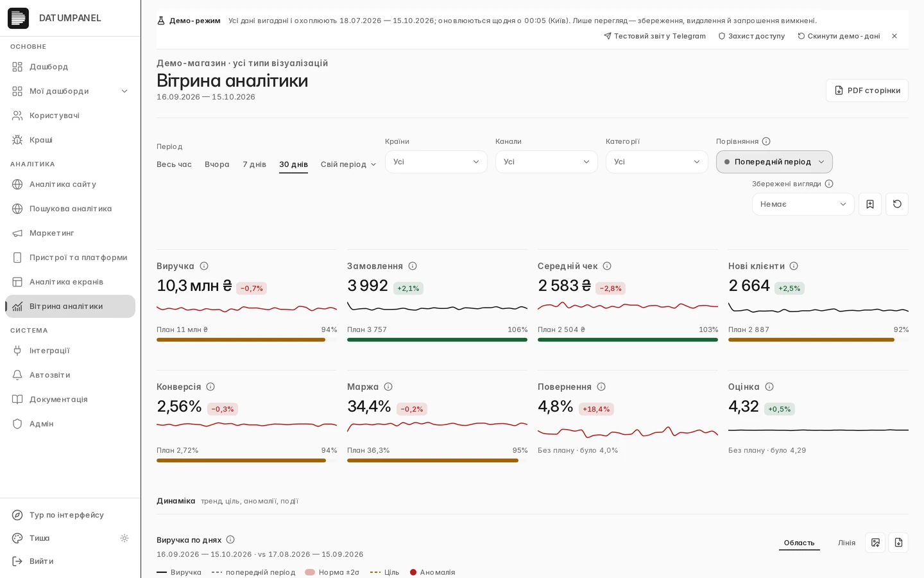Click info icon next to Порівняння label
Image resolution: width=924 pixels, height=578 pixels.
click(x=766, y=141)
